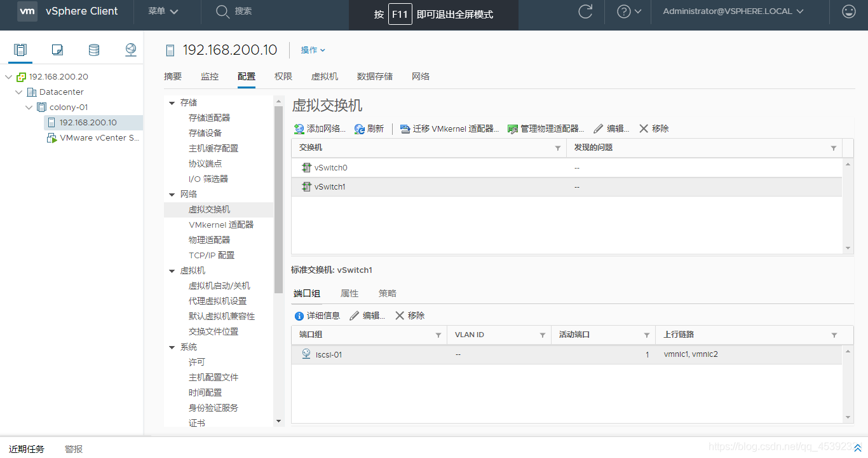Open the Storage inventory view icon
868x458 pixels.
(94, 50)
